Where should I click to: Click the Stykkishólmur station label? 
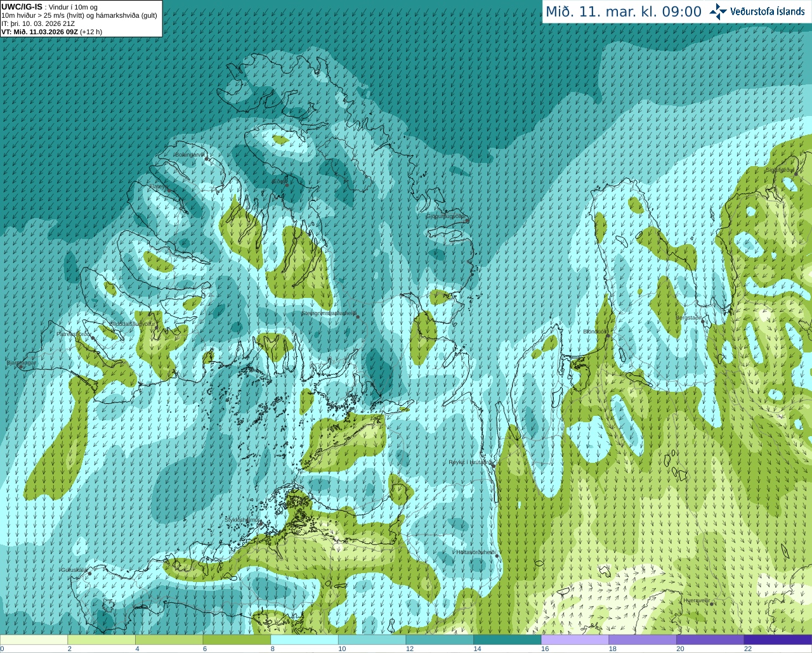(x=242, y=520)
